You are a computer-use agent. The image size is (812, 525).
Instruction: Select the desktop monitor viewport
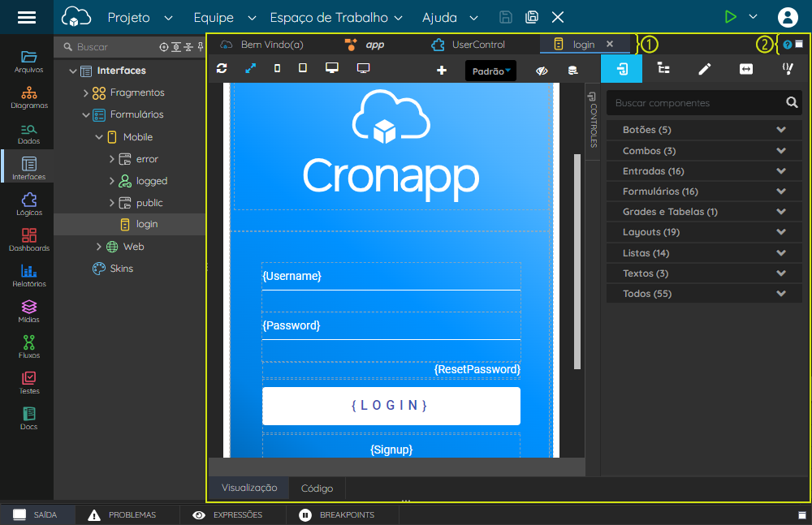[332, 68]
